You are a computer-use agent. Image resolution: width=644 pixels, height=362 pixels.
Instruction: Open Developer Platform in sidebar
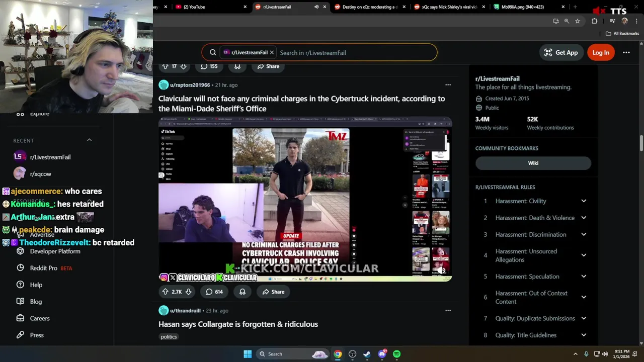point(55,251)
